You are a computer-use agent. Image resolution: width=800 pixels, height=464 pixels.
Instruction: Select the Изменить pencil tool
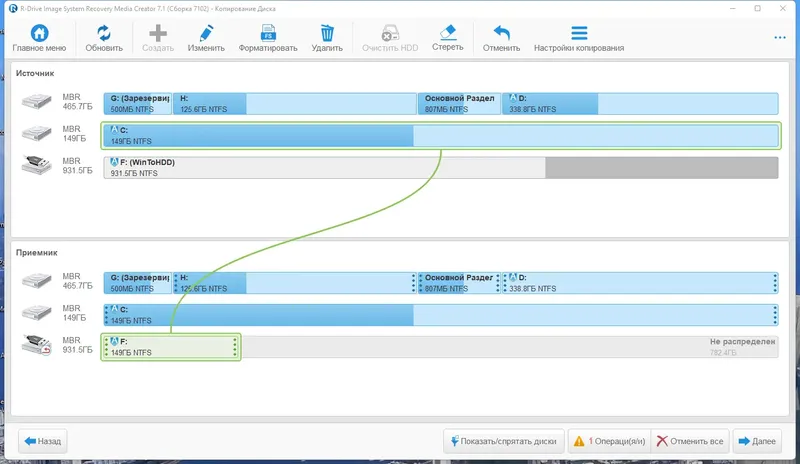click(206, 38)
